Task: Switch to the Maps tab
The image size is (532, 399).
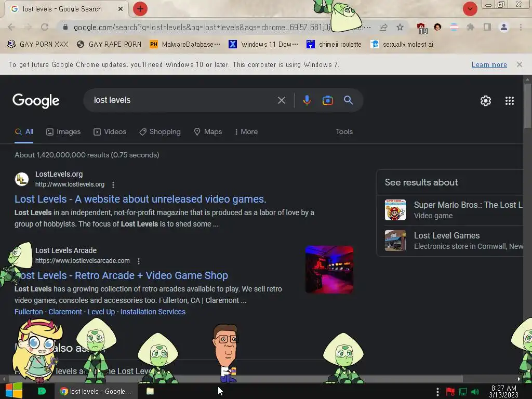Action: [x=208, y=131]
